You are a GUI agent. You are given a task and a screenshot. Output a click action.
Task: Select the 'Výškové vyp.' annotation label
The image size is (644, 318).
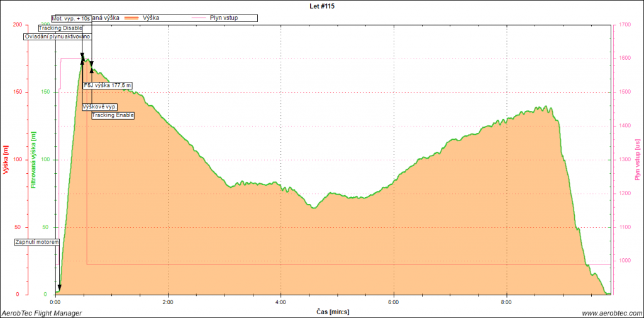pos(99,107)
